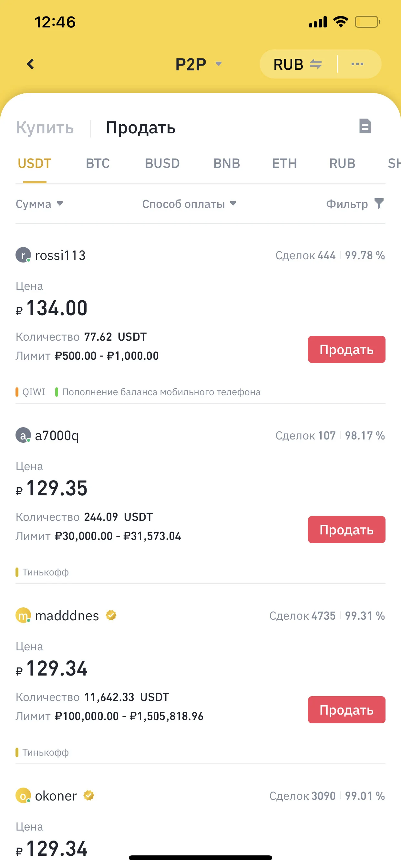This screenshot has height=868, width=401.
Task: Expand the P2P dropdown in header
Action: click(199, 64)
